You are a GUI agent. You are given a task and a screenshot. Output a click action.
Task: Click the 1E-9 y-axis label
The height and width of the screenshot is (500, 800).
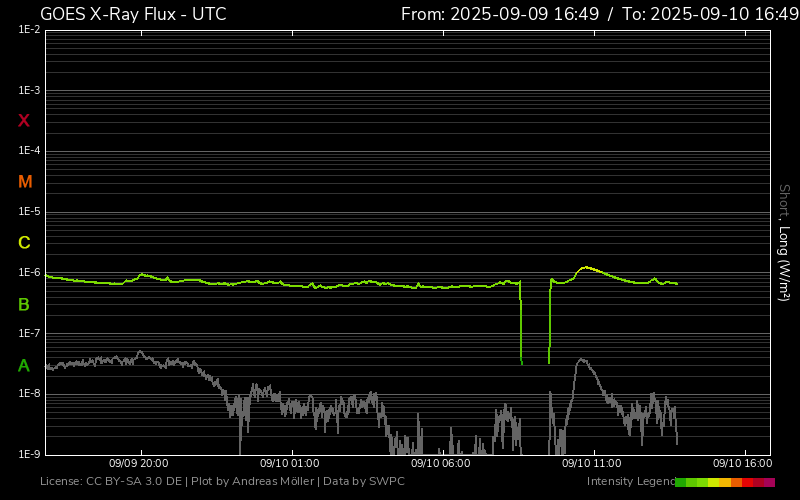click(29, 454)
